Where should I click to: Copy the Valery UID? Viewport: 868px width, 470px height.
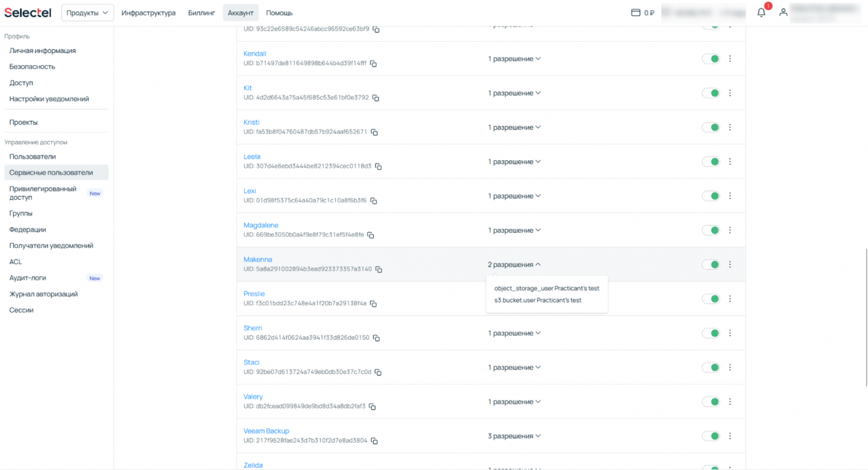click(x=372, y=407)
